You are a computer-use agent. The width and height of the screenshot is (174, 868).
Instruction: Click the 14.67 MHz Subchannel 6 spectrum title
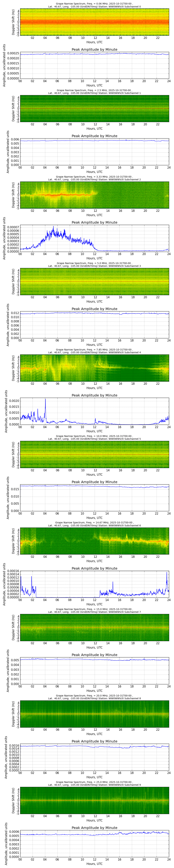(94, 524)
